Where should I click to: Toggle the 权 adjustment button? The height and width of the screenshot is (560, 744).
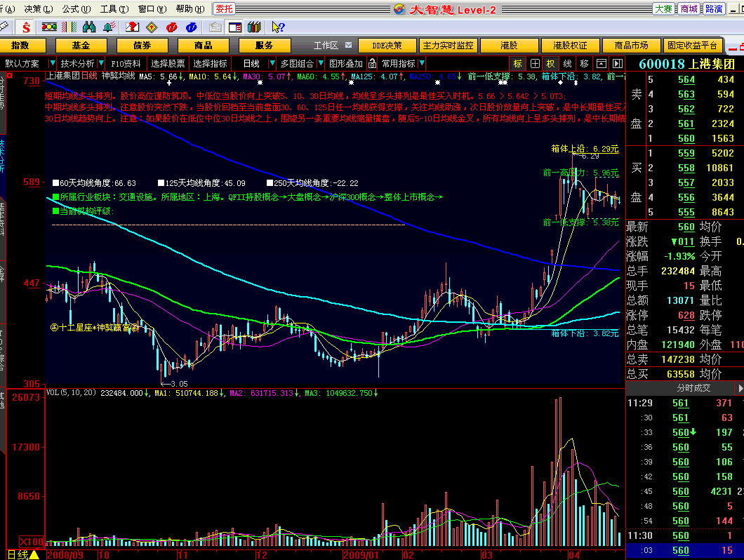550,64
